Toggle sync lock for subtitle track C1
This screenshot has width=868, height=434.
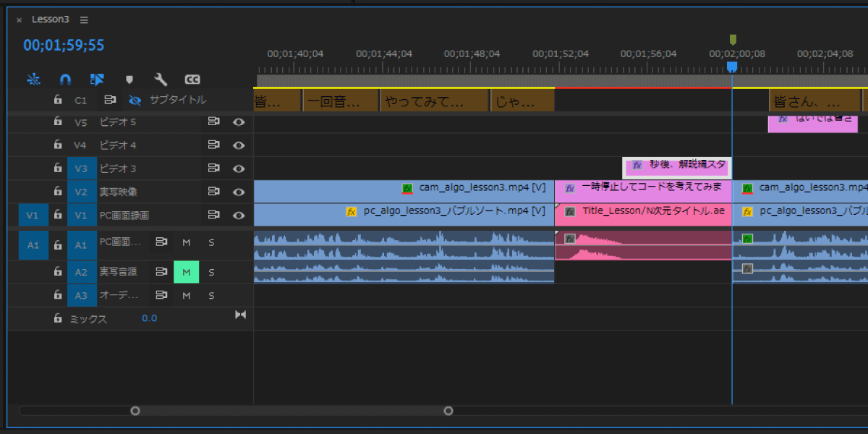110,100
